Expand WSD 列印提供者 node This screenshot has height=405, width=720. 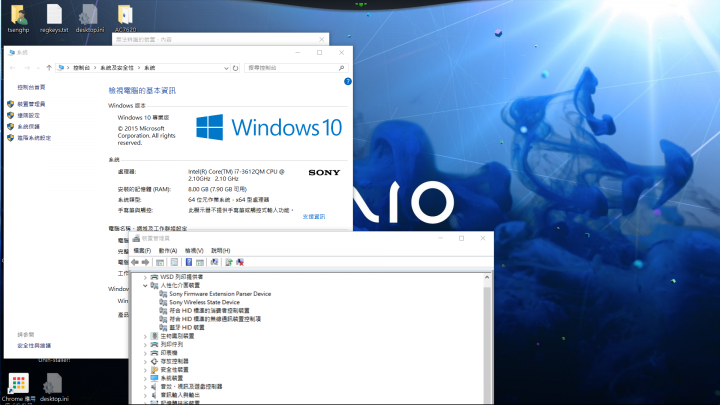click(145, 277)
